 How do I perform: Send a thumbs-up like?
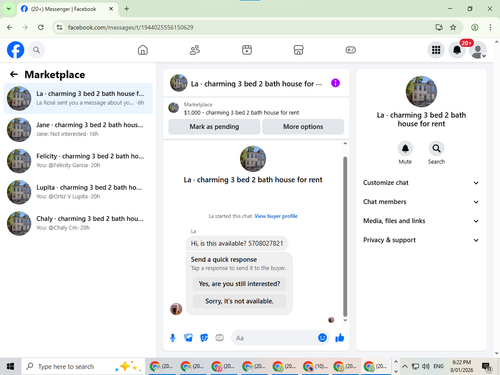tap(340, 338)
